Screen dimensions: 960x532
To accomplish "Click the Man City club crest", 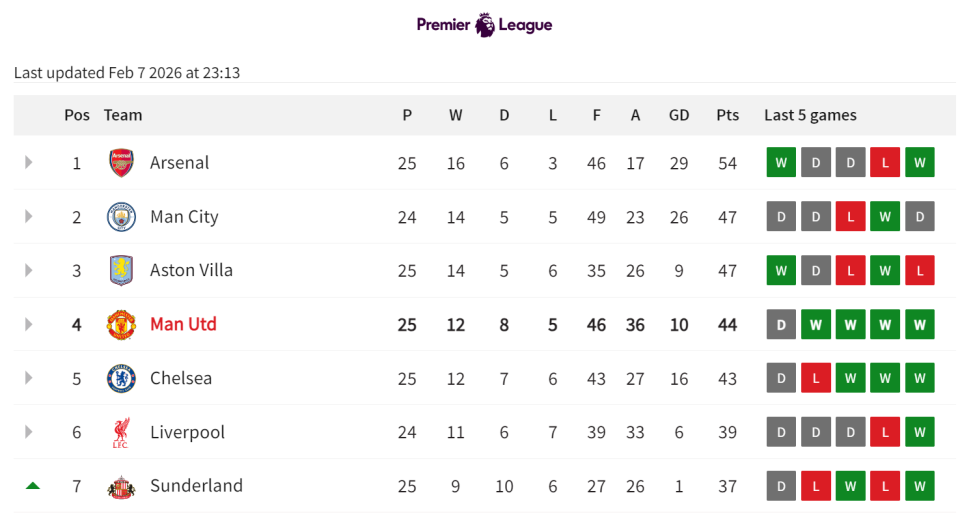I will 121,216.
